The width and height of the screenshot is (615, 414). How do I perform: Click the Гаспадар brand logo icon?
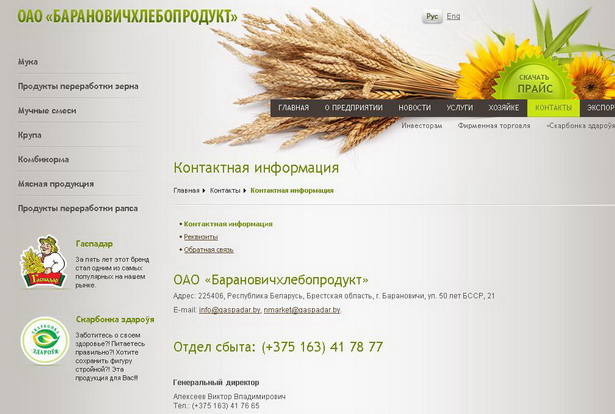pyautogui.click(x=42, y=263)
